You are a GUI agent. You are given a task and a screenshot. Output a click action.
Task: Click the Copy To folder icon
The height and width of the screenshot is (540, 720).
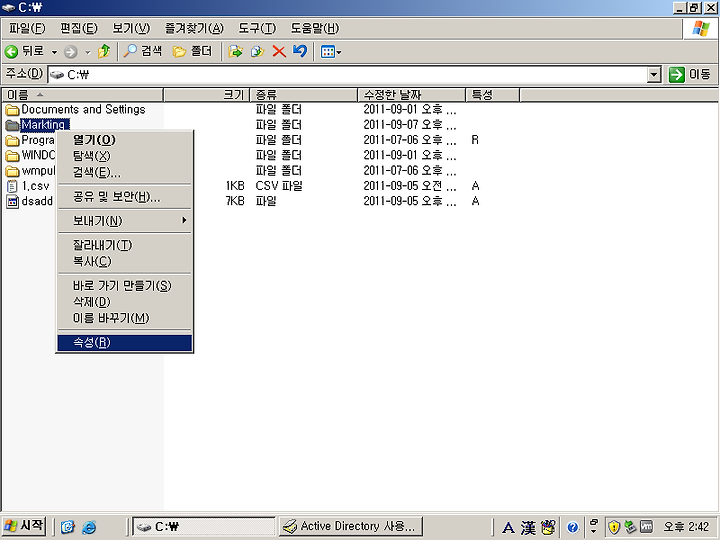coord(257,51)
